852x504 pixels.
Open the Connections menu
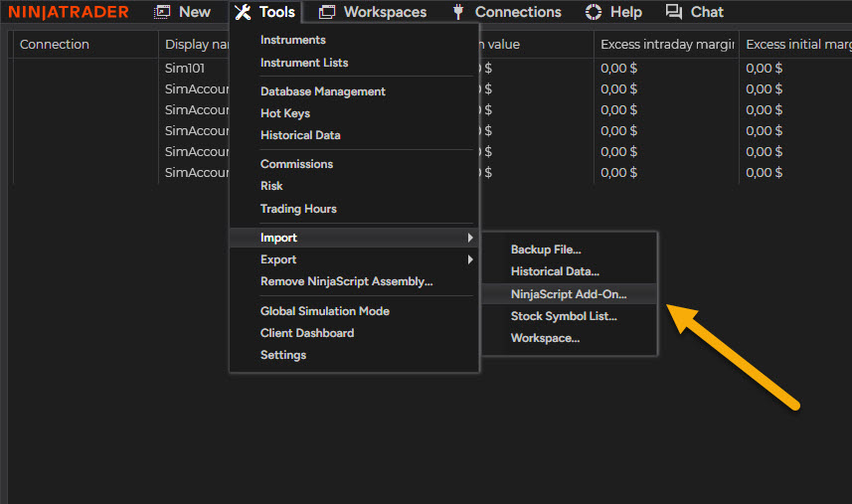518,12
